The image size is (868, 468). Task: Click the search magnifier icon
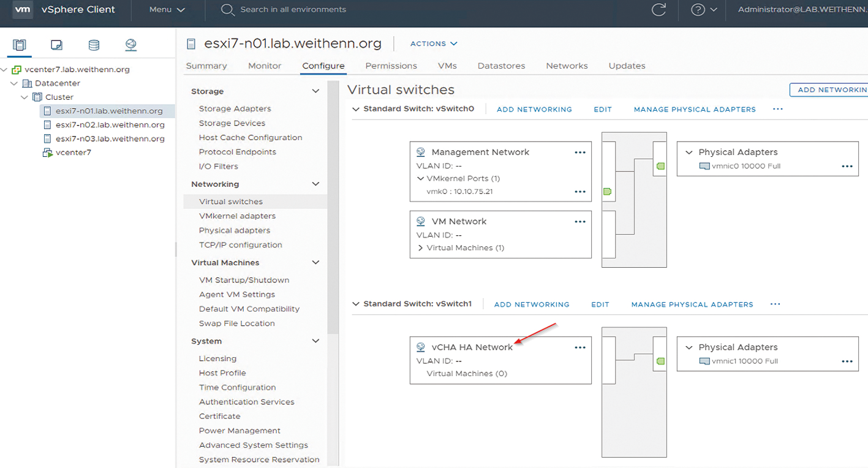coord(227,10)
